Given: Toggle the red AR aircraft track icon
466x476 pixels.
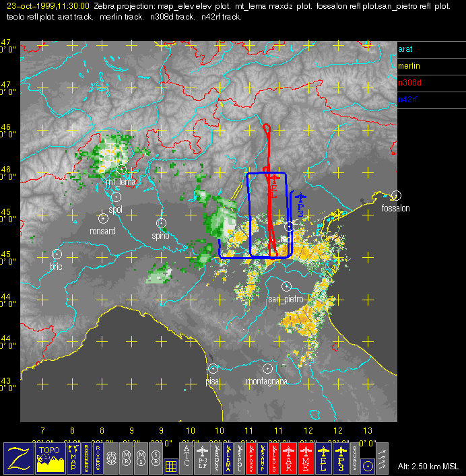Looking at the screenshot, I should point(288,458).
